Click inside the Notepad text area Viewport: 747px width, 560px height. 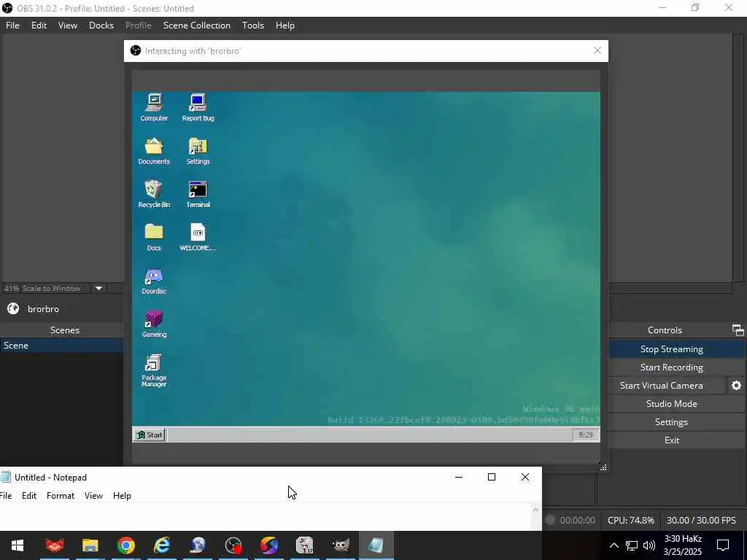point(265,517)
